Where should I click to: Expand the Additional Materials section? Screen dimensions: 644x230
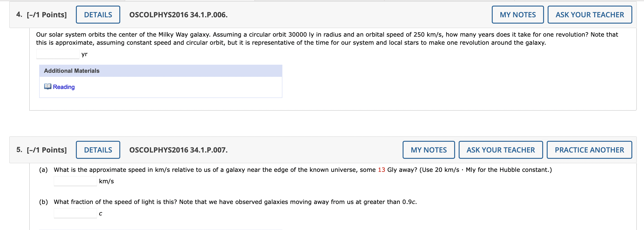coord(72,71)
